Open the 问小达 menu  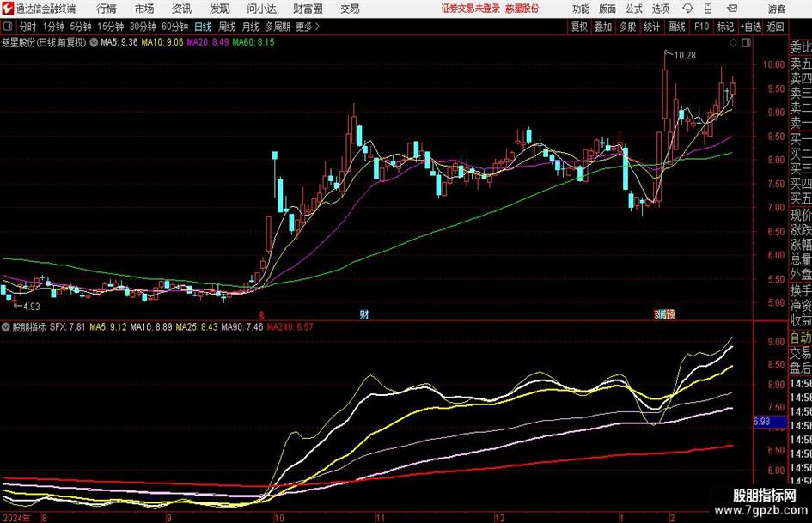pos(261,9)
